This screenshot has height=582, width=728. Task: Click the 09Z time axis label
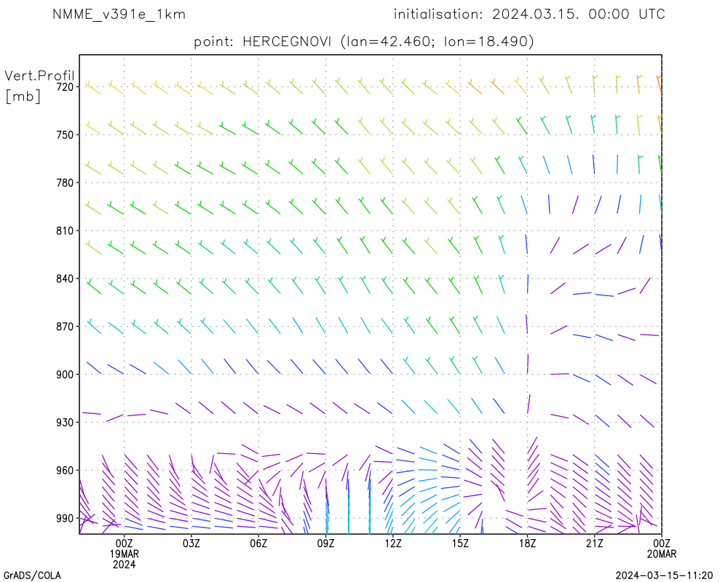click(325, 543)
